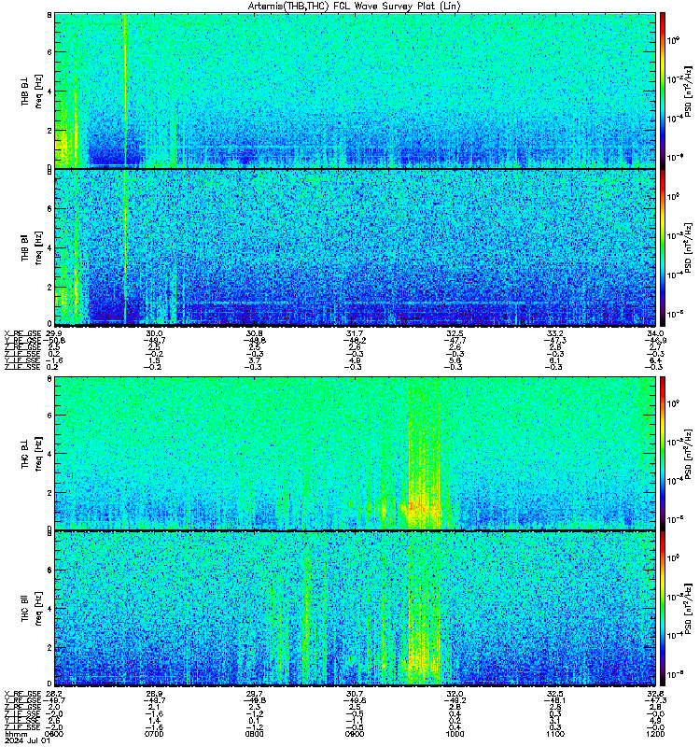Select the THC B⊥ spectrogram panel

(356, 453)
